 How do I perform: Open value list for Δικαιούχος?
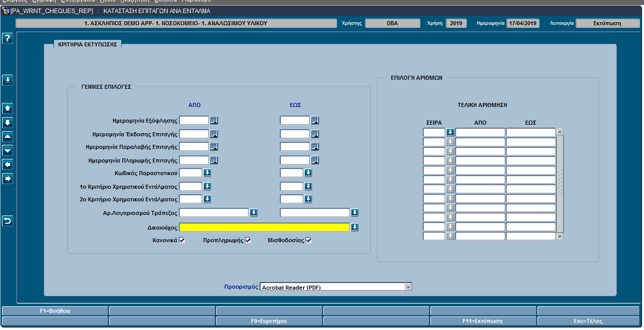pyautogui.click(x=355, y=228)
